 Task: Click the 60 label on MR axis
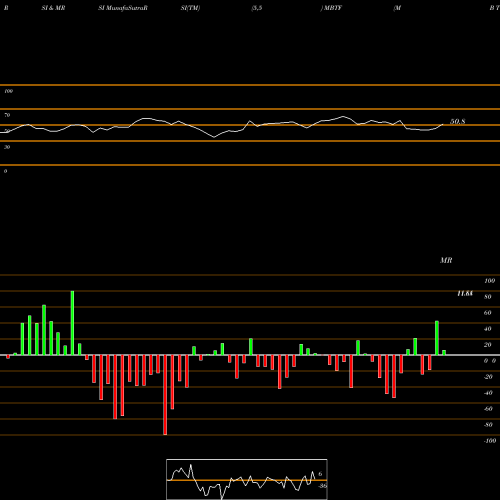pos(488,313)
